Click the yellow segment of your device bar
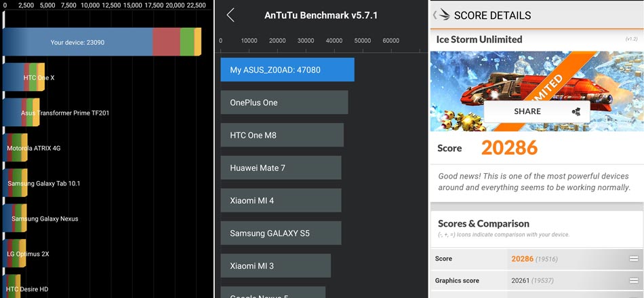 tap(197, 42)
